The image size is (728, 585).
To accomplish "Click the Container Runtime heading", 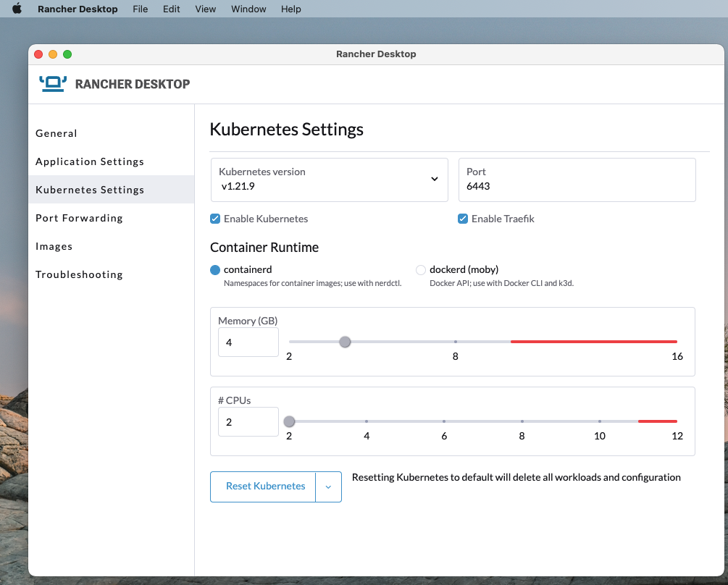I will [x=264, y=248].
